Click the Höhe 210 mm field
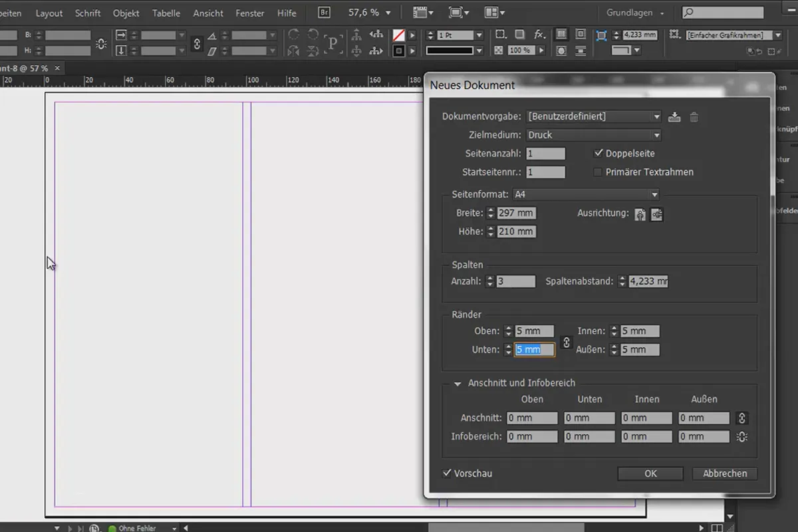This screenshot has height=532, width=798. pyautogui.click(x=516, y=232)
